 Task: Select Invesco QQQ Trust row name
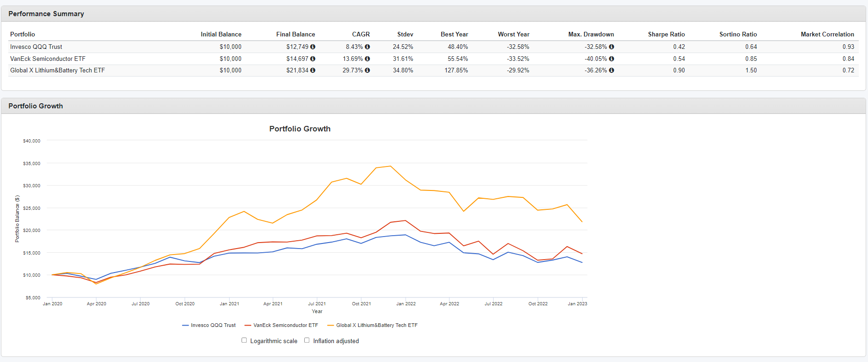click(x=36, y=47)
